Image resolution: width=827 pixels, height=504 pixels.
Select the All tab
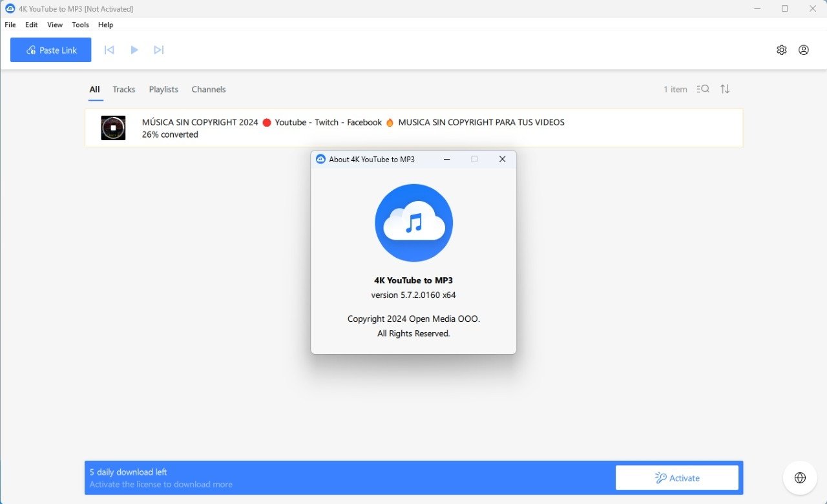(x=95, y=89)
